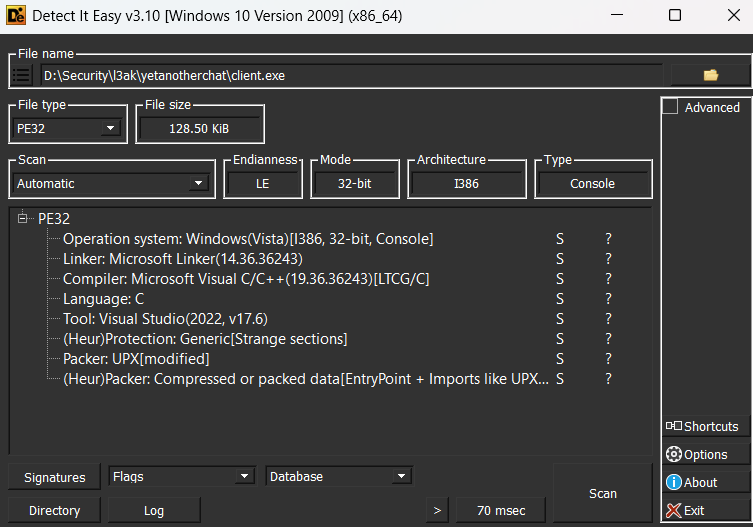Click the S link on (Heur)Protection row

pyautogui.click(x=560, y=339)
